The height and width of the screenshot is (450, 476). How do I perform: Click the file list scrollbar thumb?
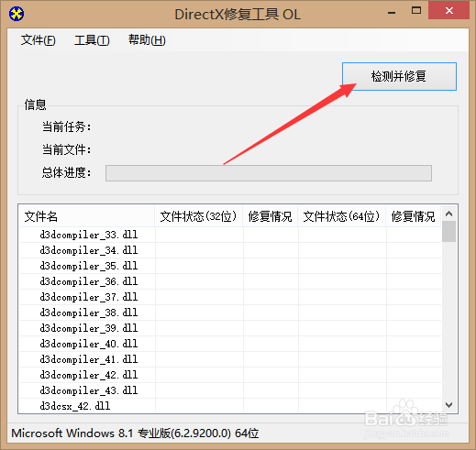pos(448,232)
